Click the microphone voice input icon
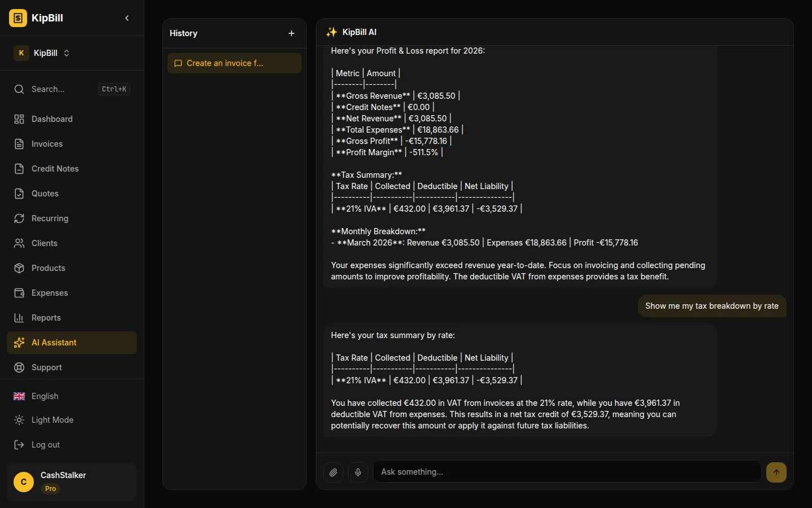This screenshot has width=812, height=508. pos(358,472)
